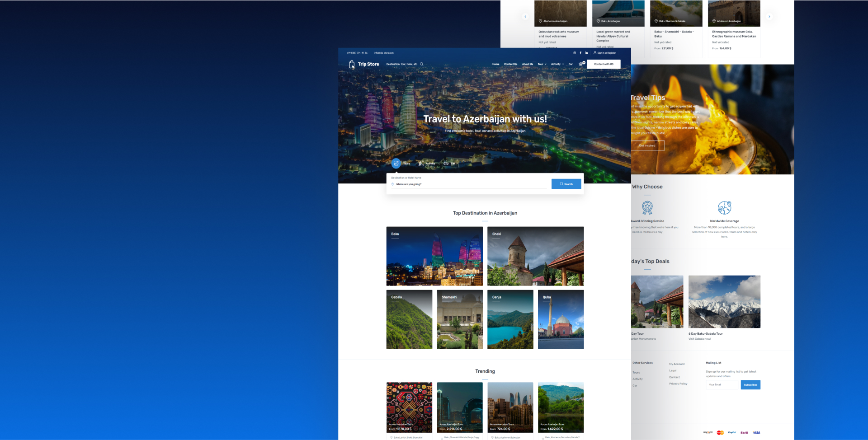Click the Contact with US button
Image resolution: width=868 pixels, height=440 pixels.
tap(604, 64)
